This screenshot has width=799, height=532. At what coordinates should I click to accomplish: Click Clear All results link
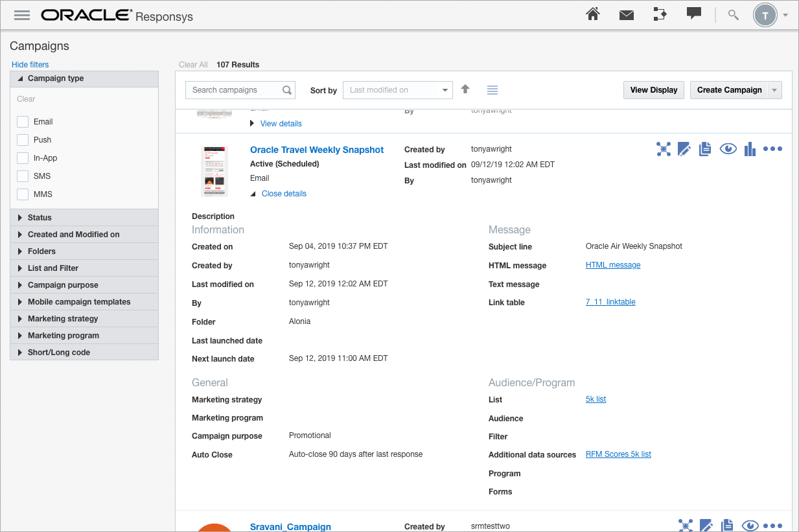pyautogui.click(x=193, y=65)
